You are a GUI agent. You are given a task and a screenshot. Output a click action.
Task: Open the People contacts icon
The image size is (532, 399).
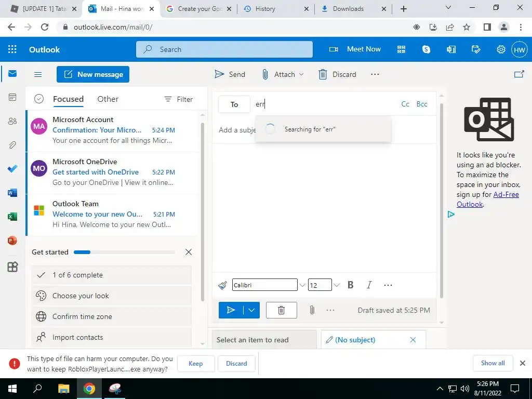click(x=12, y=121)
